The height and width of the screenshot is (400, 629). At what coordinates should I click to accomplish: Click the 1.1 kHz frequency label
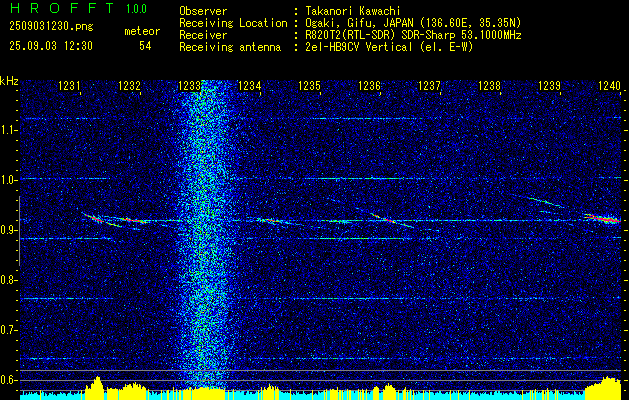8,130
